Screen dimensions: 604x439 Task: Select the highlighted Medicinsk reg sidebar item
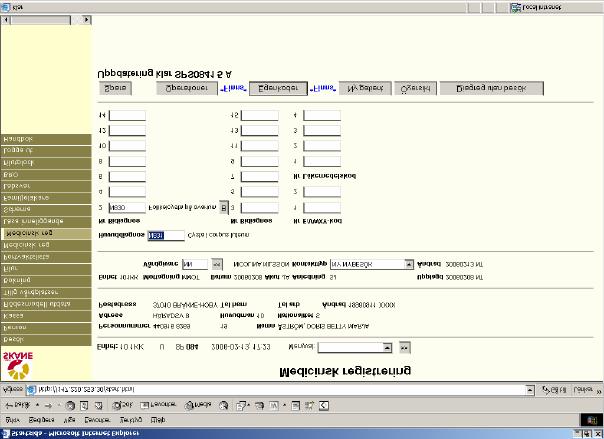46,233
